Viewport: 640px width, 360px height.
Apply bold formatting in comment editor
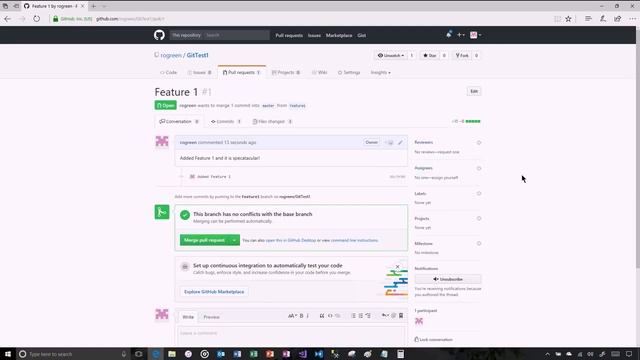point(302,316)
